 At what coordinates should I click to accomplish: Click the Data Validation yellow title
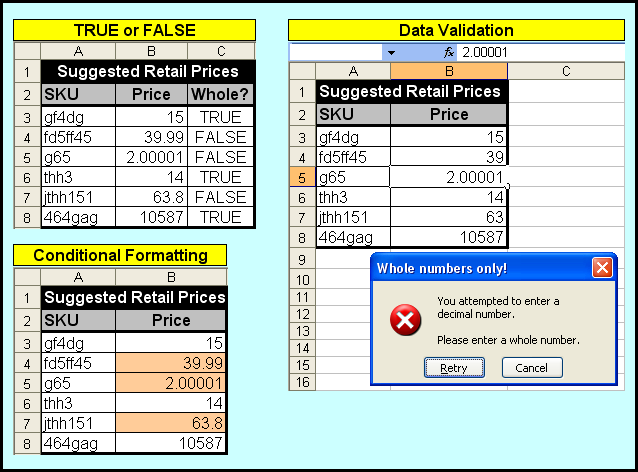tap(456, 30)
